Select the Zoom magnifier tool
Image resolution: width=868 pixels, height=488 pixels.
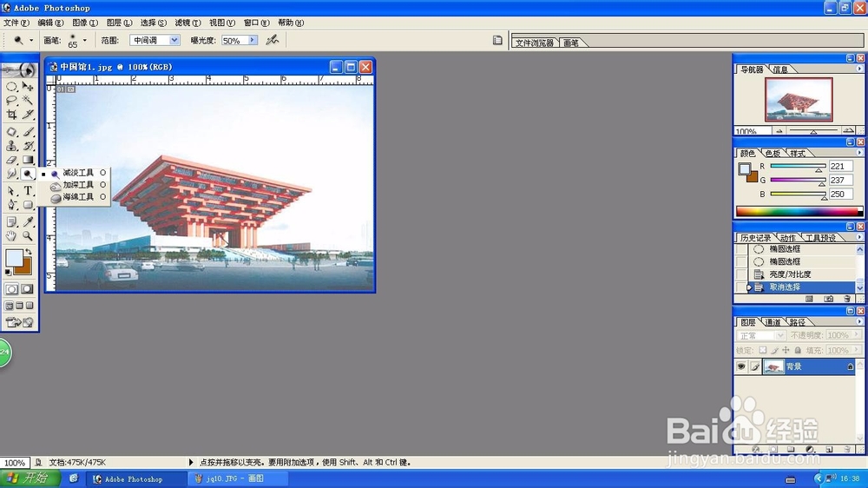(x=28, y=236)
